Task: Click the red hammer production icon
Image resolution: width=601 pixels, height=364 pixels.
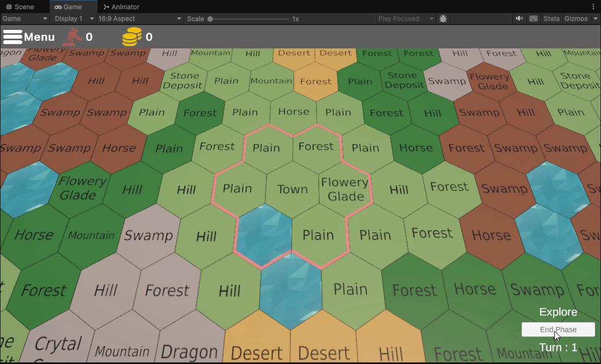Action: [x=72, y=37]
